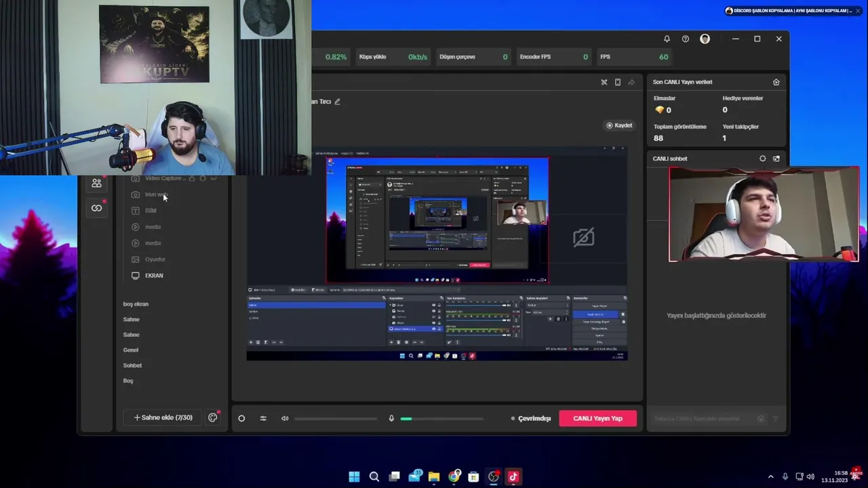The height and width of the screenshot is (488, 868).
Task: Open the help question mark icon
Action: [686, 39]
